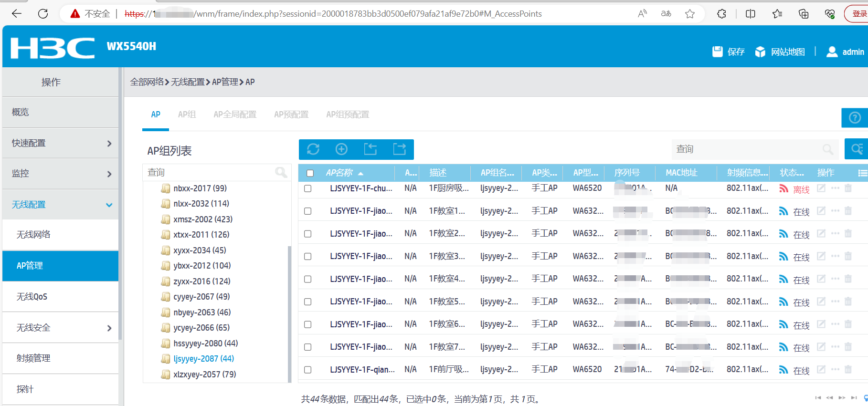The width and height of the screenshot is (868, 406).
Task: Open the help question mark icon
Action: coord(855,117)
